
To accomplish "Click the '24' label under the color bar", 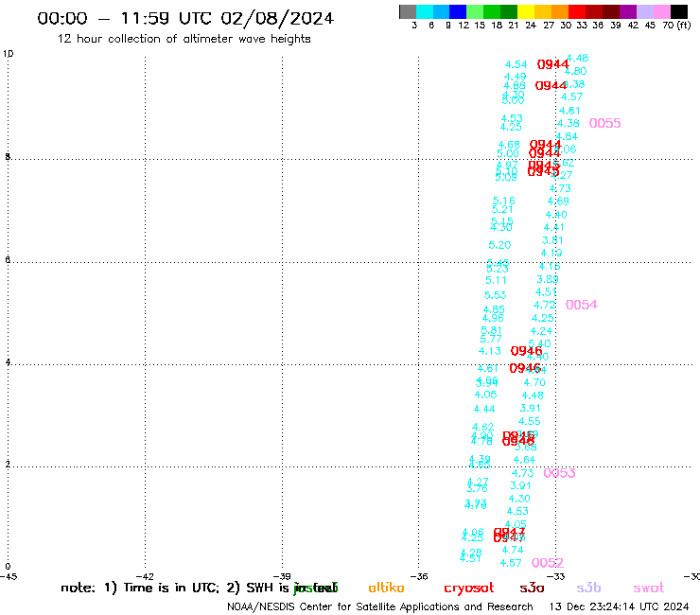I will point(531,25).
